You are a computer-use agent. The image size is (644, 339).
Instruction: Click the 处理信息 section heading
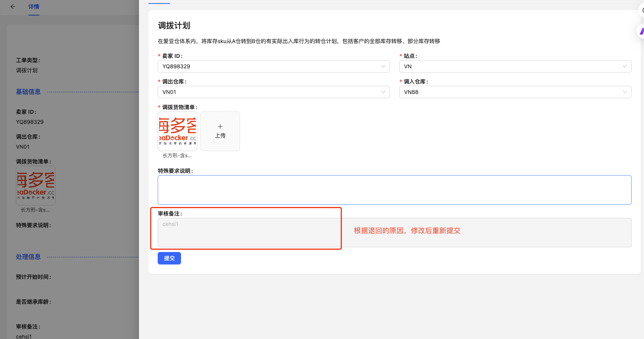click(x=28, y=257)
